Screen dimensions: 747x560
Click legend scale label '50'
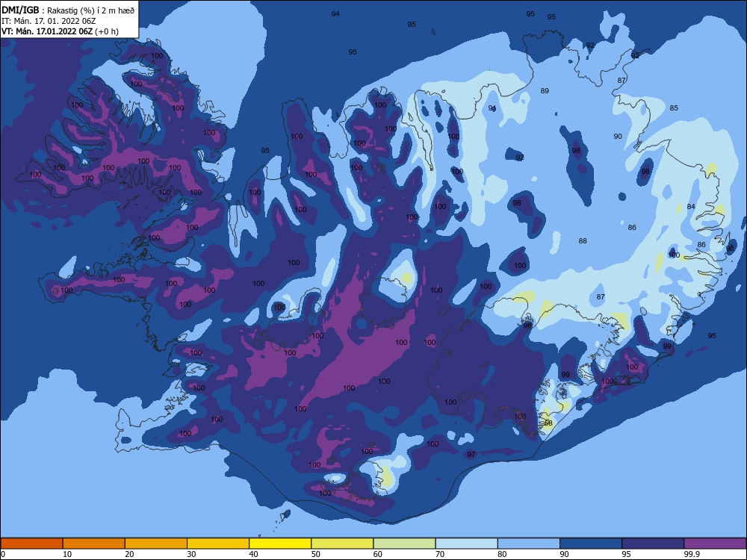pos(316,554)
